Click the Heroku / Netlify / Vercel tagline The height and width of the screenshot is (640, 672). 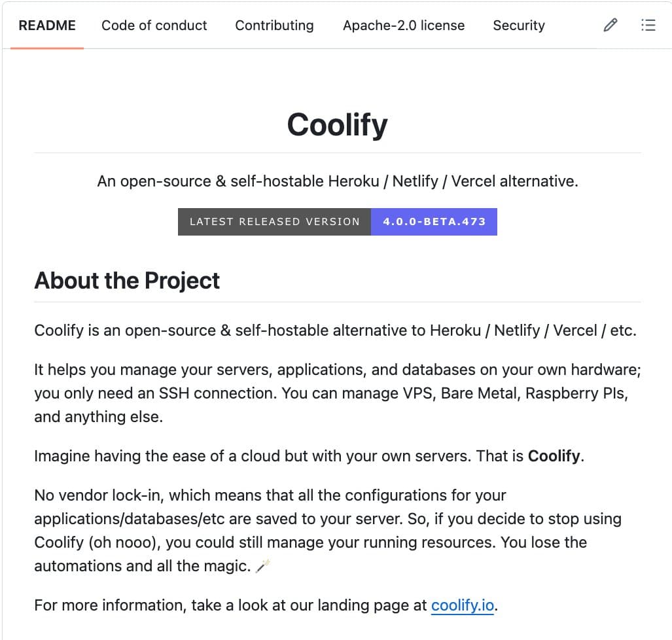[337, 181]
